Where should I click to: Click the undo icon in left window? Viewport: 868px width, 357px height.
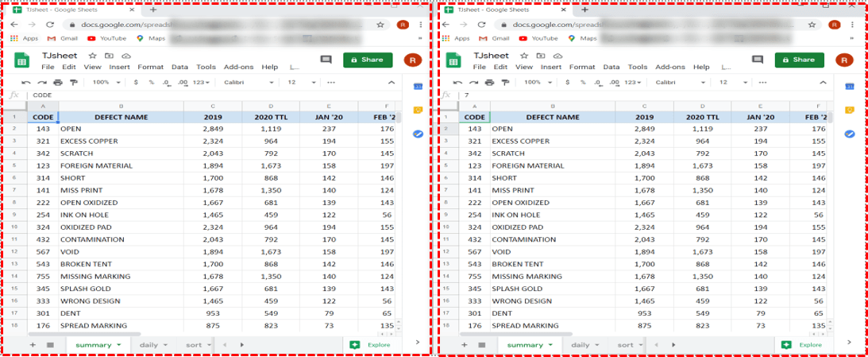(x=27, y=83)
